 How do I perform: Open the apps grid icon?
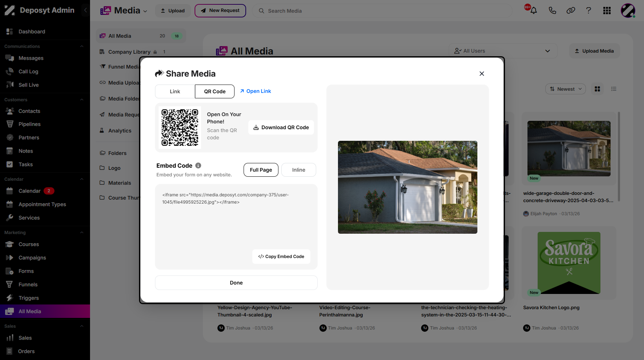(x=607, y=11)
